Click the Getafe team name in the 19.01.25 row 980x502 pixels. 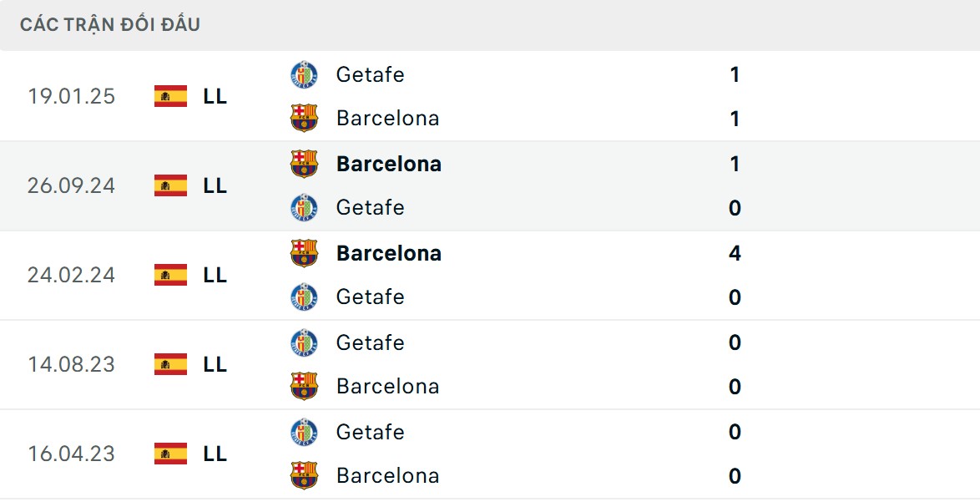click(370, 74)
